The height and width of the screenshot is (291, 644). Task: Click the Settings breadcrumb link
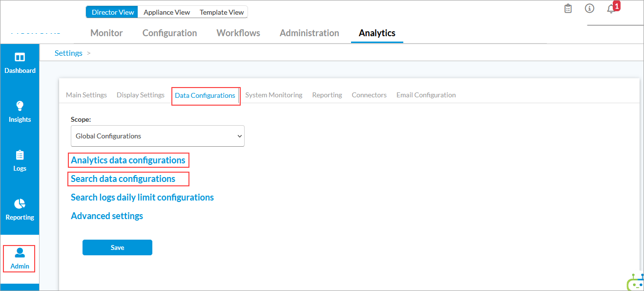click(68, 53)
